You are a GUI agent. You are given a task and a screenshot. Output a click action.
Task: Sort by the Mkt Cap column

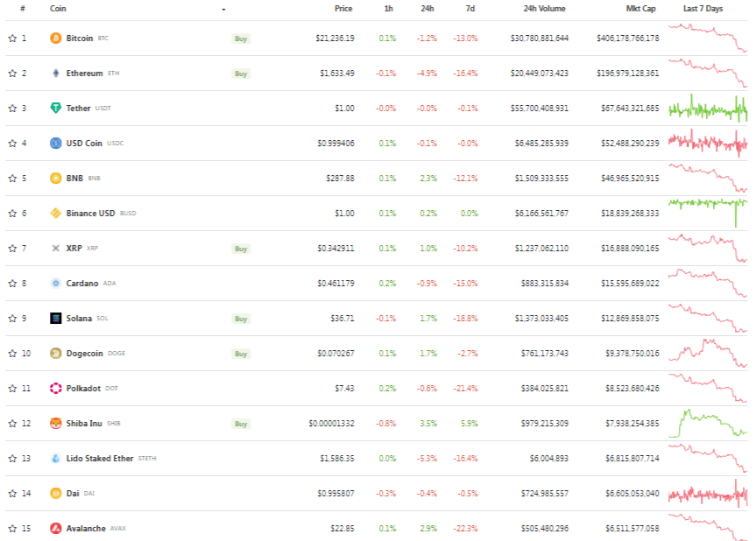coord(640,9)
